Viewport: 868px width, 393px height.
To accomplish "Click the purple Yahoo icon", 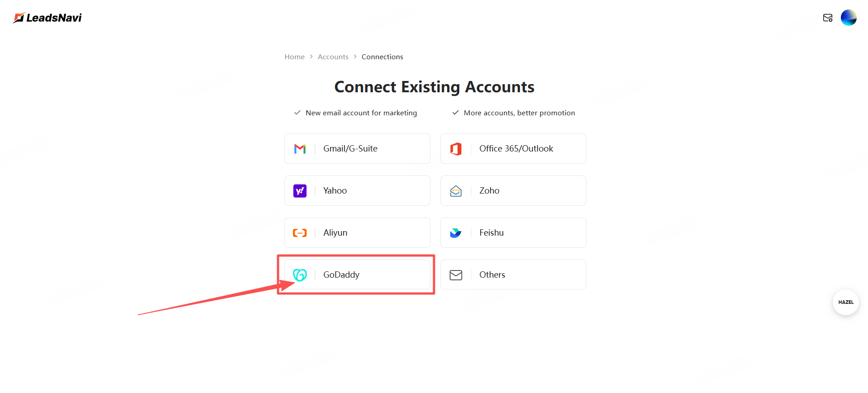I will (300, 191).
